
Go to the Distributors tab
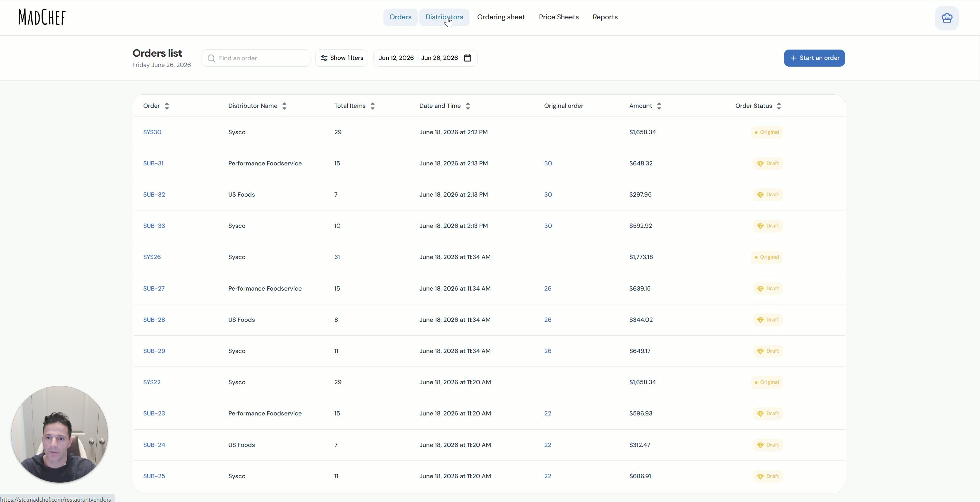(444, 17)
